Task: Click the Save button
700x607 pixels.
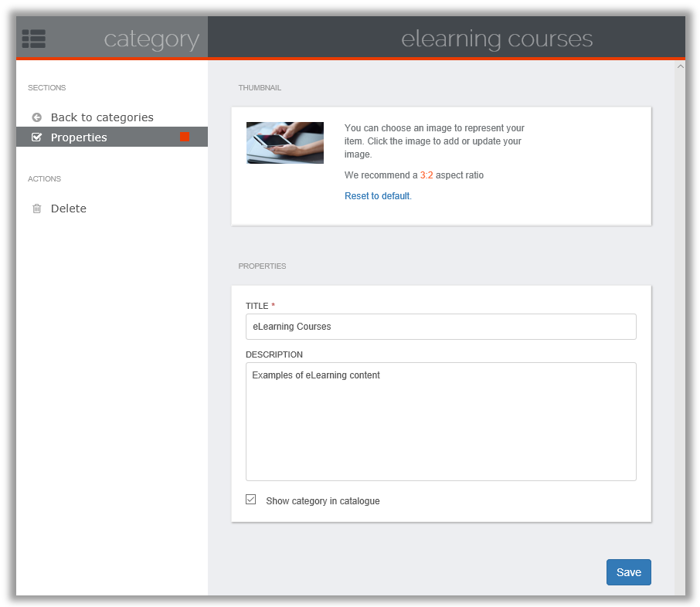Action: [629, 572]
